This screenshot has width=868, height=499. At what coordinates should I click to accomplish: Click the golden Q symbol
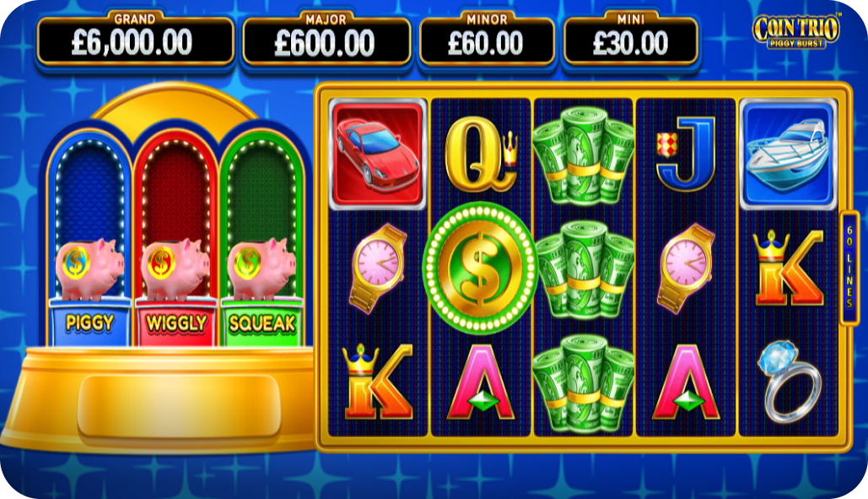[481, 155]
